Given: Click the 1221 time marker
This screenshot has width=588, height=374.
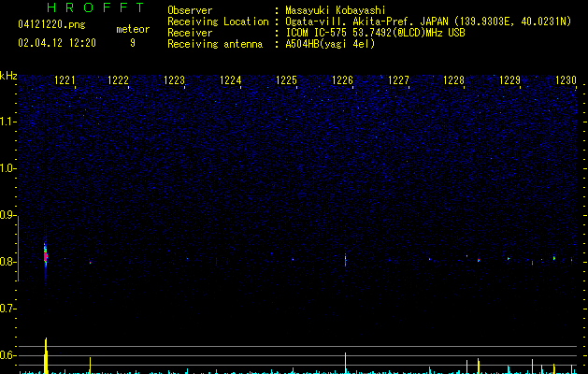Looking at the screenshot, I should coord(65,80).
